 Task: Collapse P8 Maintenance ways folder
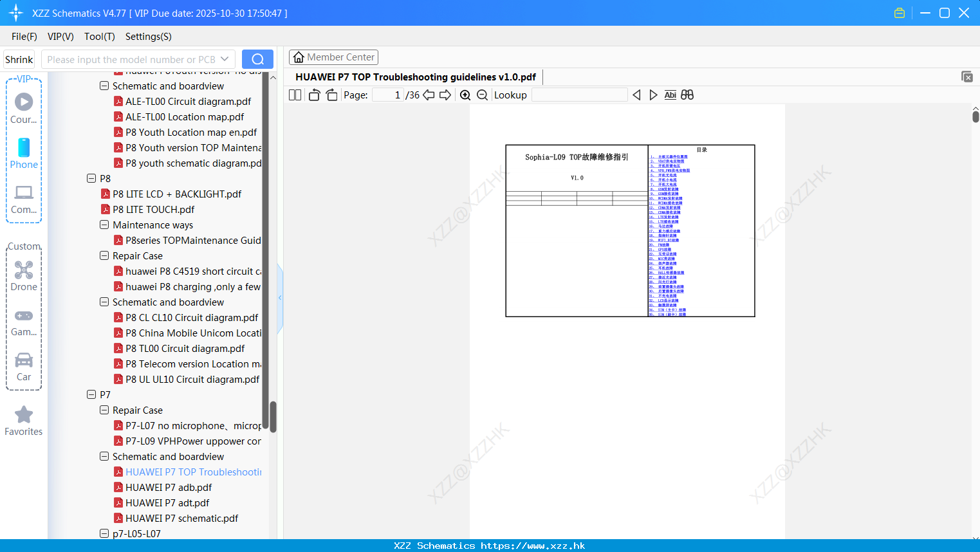(104, 225)
